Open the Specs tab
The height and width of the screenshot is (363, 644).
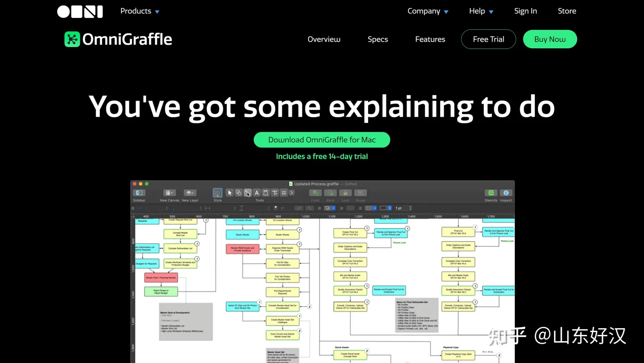[x=378, y=39]
